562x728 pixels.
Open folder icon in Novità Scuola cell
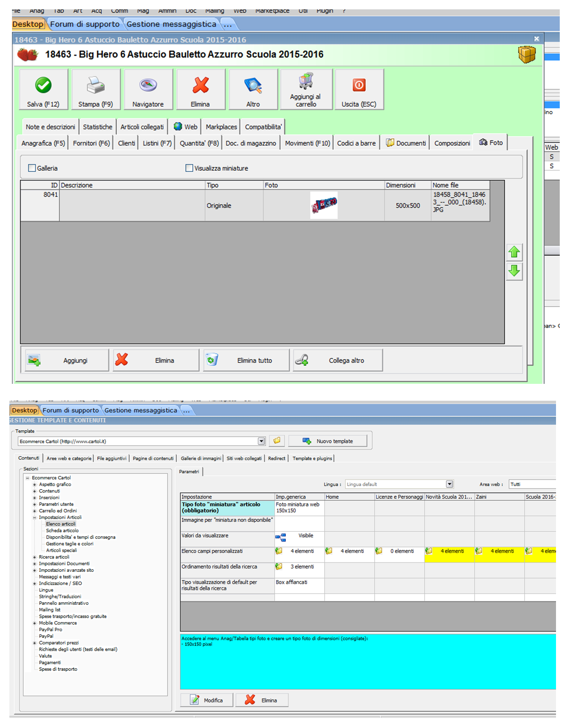click(x=429, y=551)
